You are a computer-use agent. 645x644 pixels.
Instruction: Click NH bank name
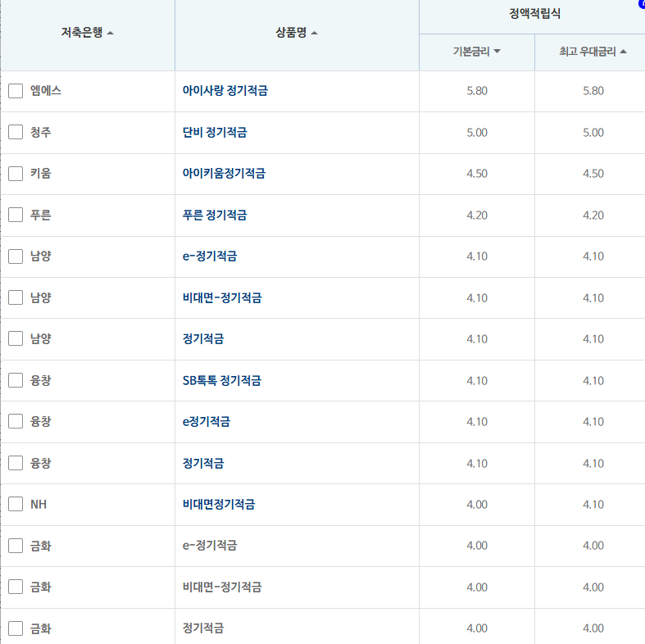(x=39, y=504)
